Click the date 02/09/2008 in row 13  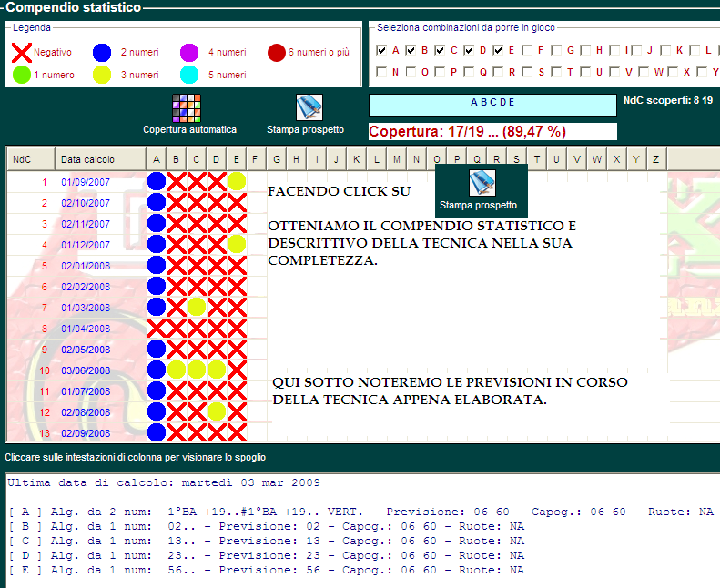(86, 433)
